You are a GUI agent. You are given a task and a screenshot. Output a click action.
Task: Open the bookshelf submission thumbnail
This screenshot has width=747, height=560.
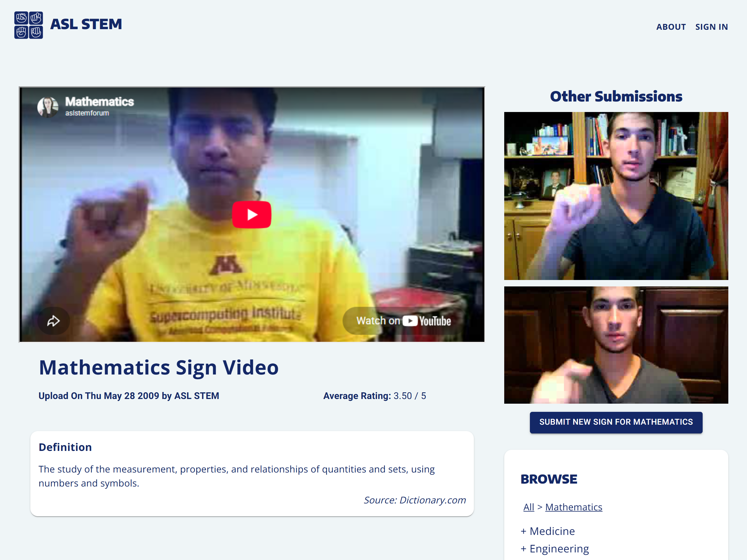616,196
